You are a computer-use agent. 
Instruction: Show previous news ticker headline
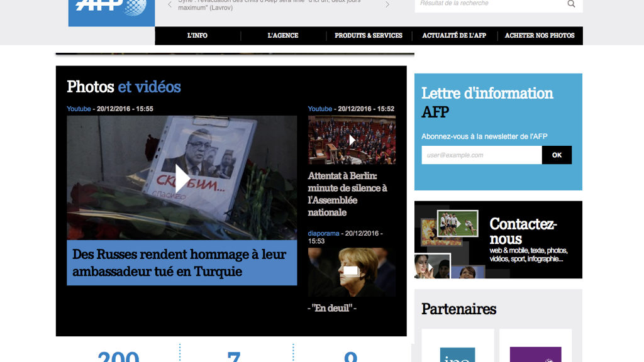click(x=170, y=4)
